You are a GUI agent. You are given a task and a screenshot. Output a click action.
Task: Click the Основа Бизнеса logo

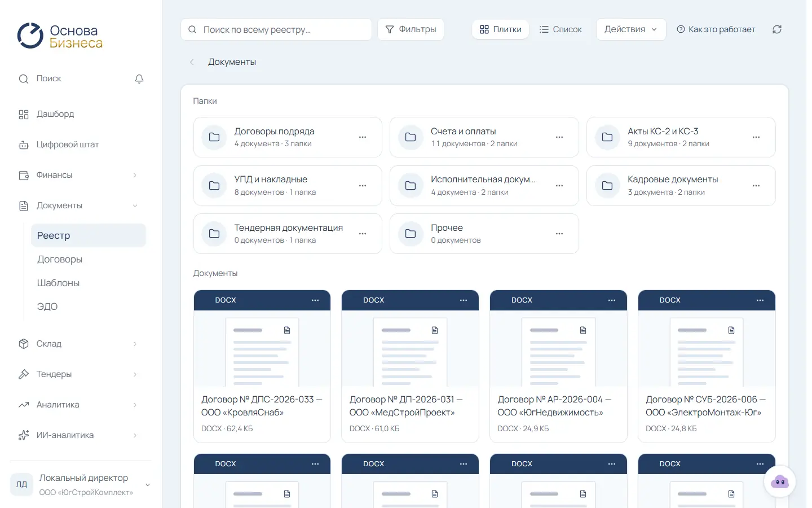(60, 36)
